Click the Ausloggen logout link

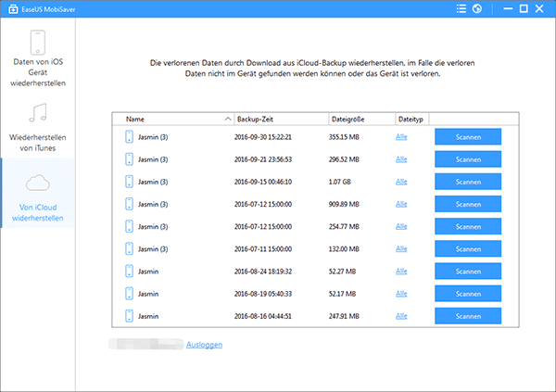(204, 344)
